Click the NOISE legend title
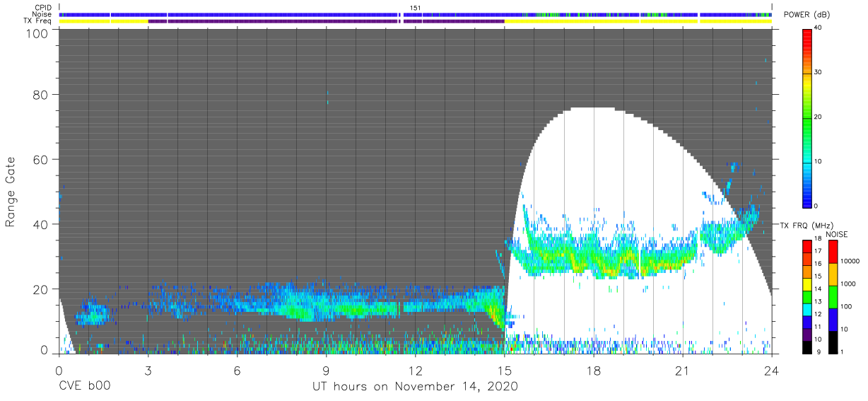Screen dimensions: 868x401 pyautogui.click(x=837, y=234)
